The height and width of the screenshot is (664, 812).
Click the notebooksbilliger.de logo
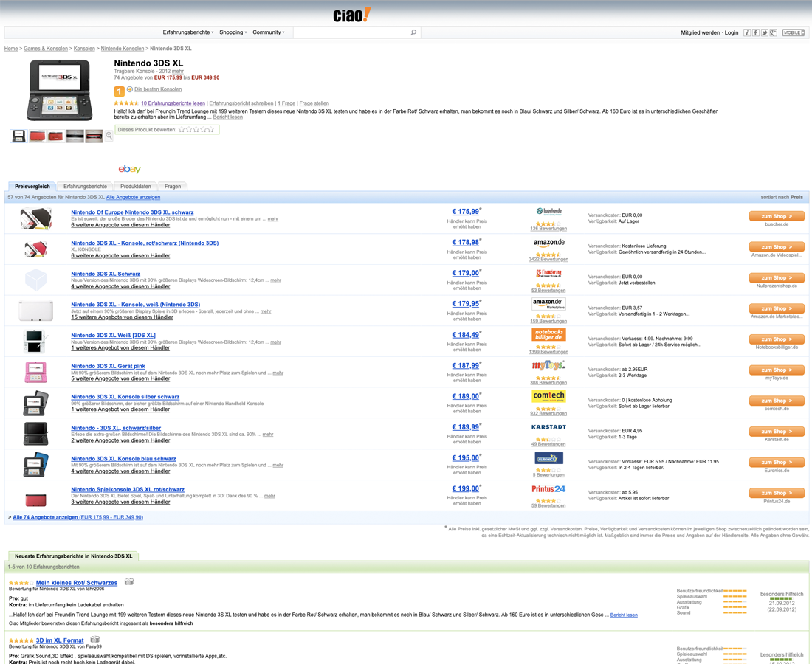pyautogui.click(x=549, y=334)
